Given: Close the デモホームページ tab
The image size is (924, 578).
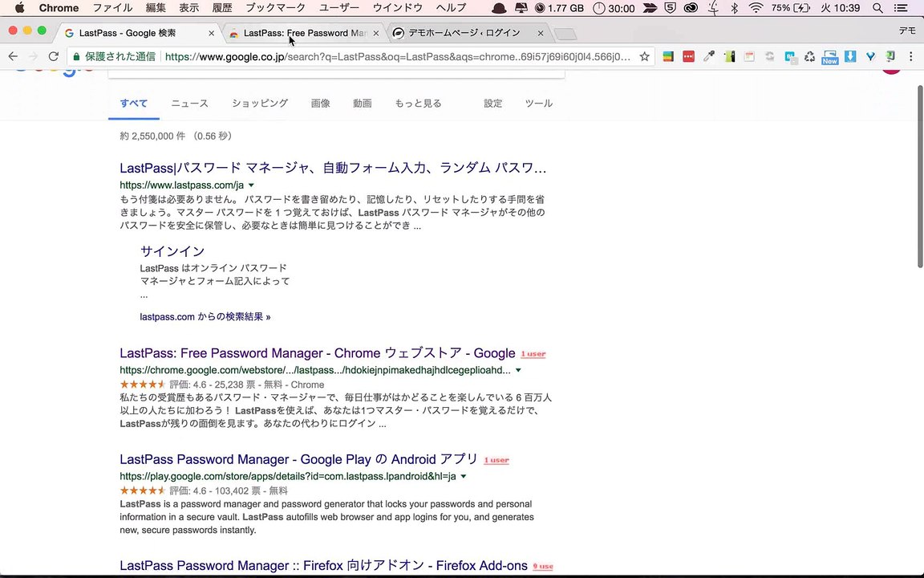Looking at the screenshot, I should 541,34.
